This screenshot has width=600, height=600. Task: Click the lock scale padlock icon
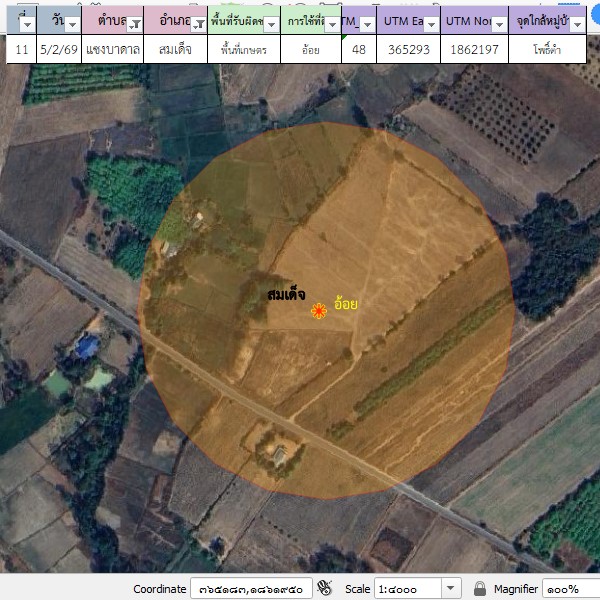(x=480, y=588)
